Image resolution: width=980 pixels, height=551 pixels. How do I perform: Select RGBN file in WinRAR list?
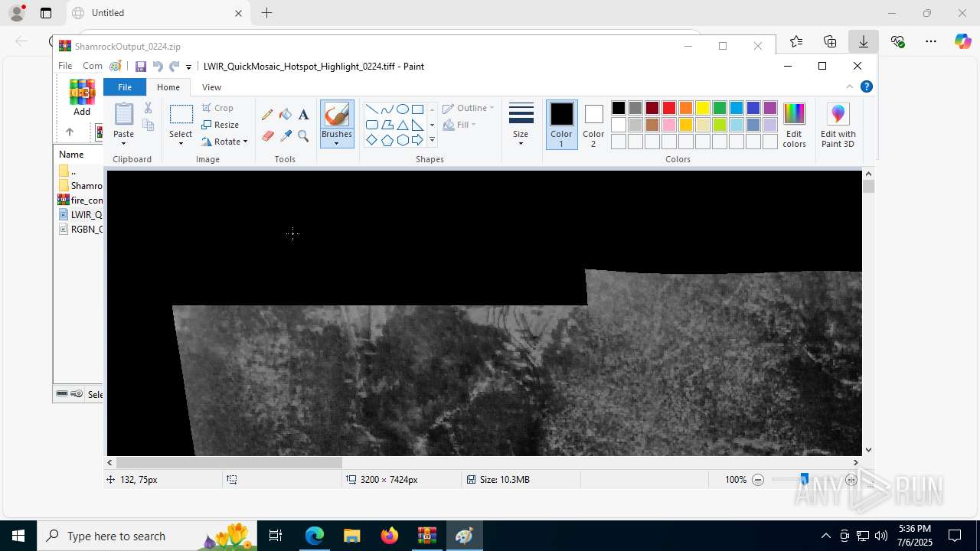[80, 230]
